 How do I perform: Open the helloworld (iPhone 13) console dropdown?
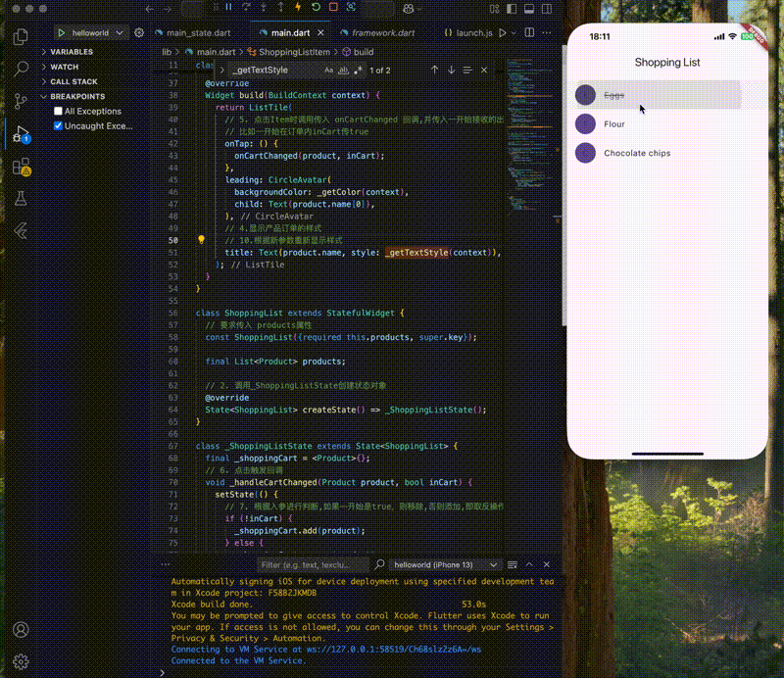click(x=445, y=565)
